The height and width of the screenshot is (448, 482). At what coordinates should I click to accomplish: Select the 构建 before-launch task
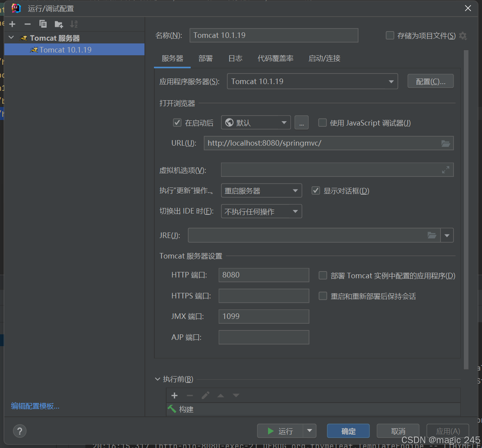point(313,409)
